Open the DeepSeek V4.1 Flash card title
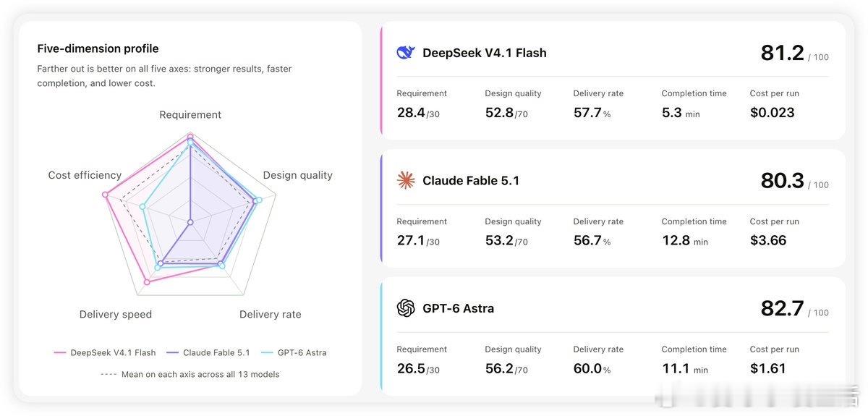The width and height of the screenshot is (868, 416). (485, 53)
